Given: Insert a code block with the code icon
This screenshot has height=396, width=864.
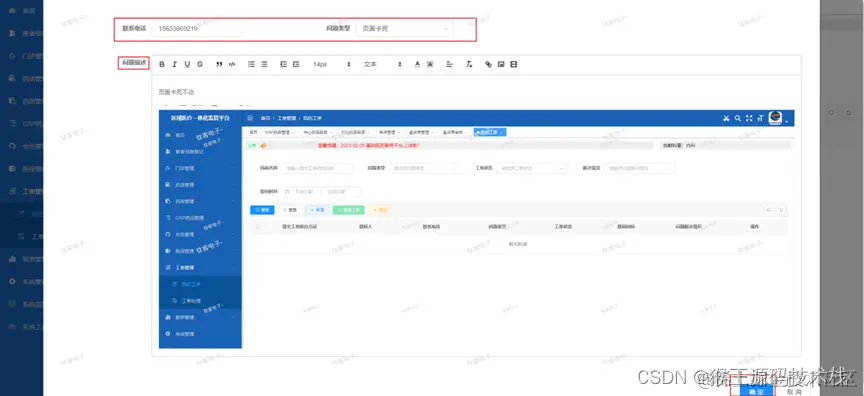Looking at the screenshot, I should 232,64.
